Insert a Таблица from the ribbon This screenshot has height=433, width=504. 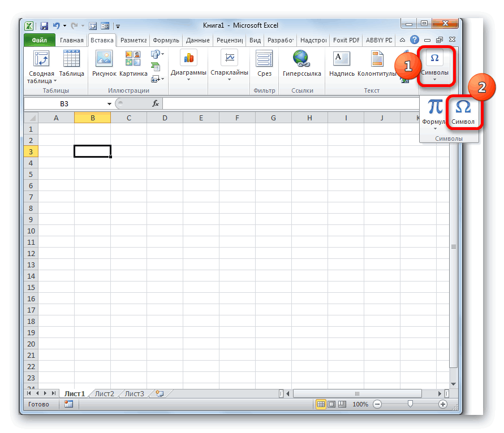(x=71, y=64)
